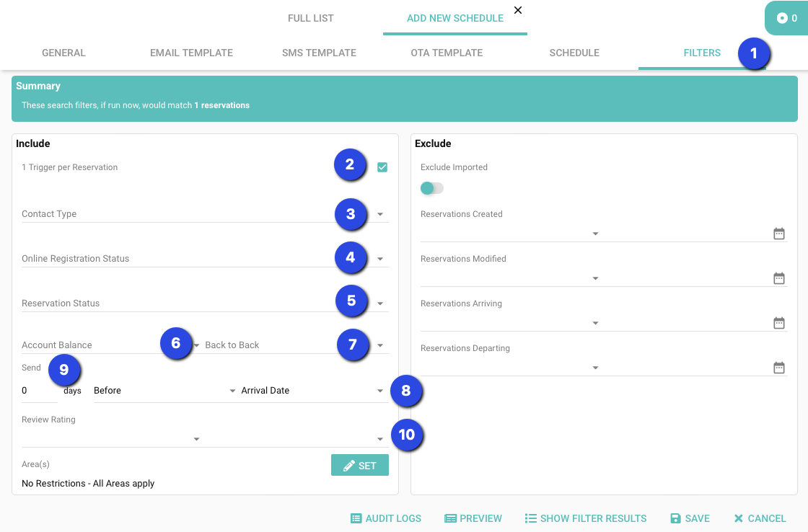Close the Add New Schedule tab
The image size is (808, 532).
[x=517, y=10]
